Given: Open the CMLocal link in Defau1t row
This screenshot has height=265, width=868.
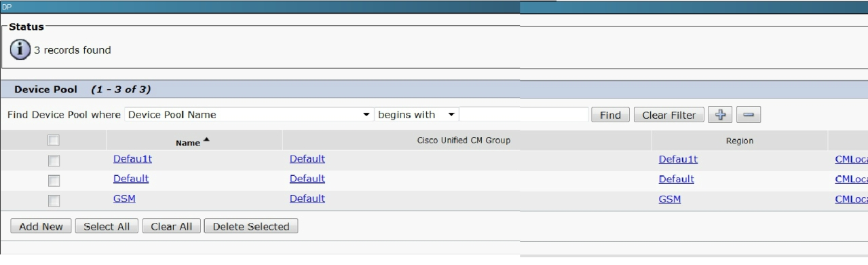Looking at the screenshot, I should coord(851,160).
